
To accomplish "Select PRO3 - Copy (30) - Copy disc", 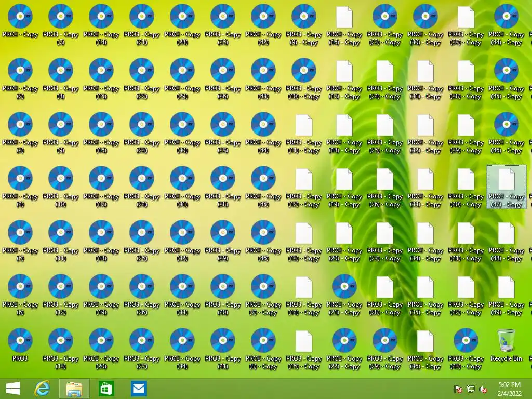I will point(425,16).
